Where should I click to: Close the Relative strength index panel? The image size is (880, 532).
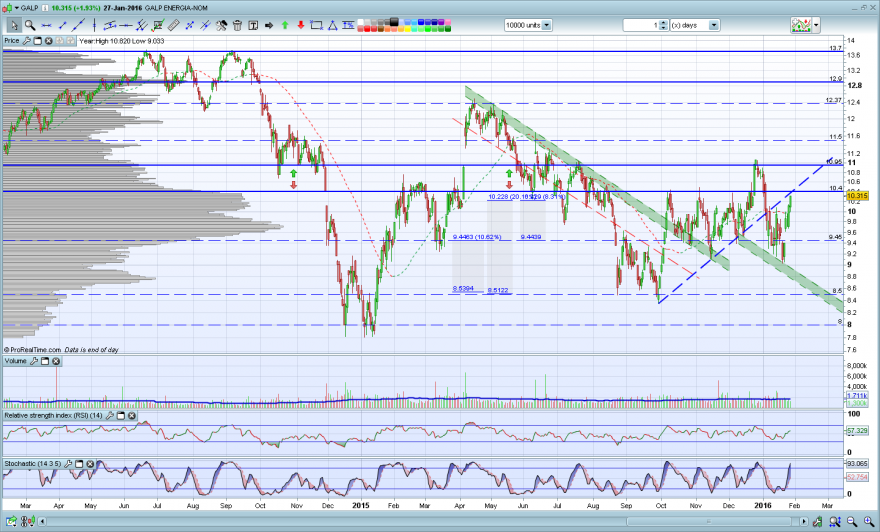click(x=132, y=416)
